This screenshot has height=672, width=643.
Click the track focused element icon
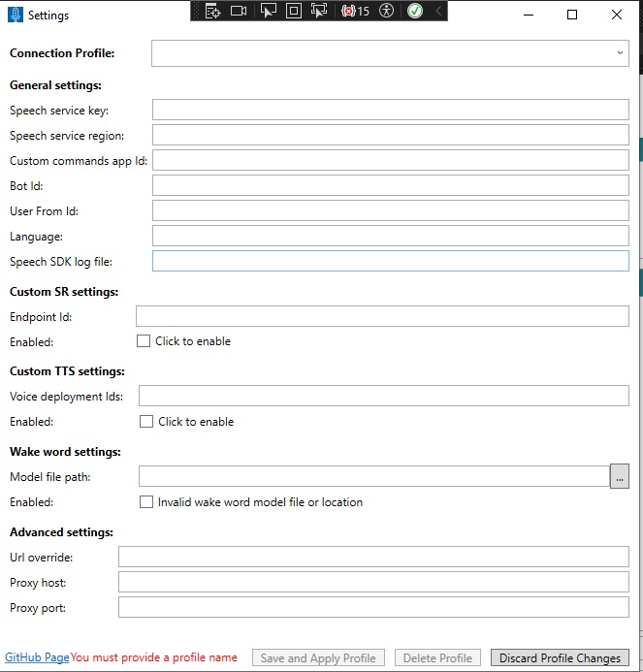pos(319,12)
